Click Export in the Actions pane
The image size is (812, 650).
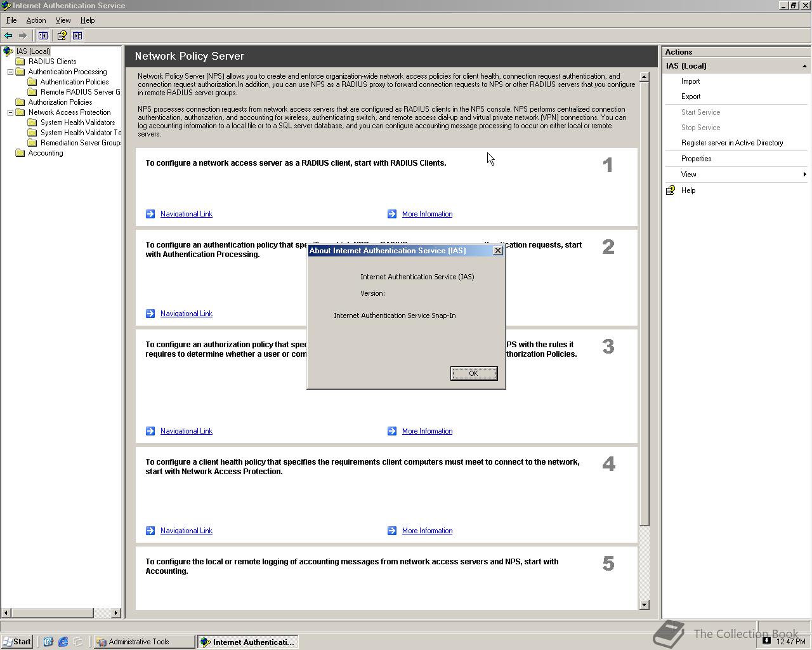(691, 96)
